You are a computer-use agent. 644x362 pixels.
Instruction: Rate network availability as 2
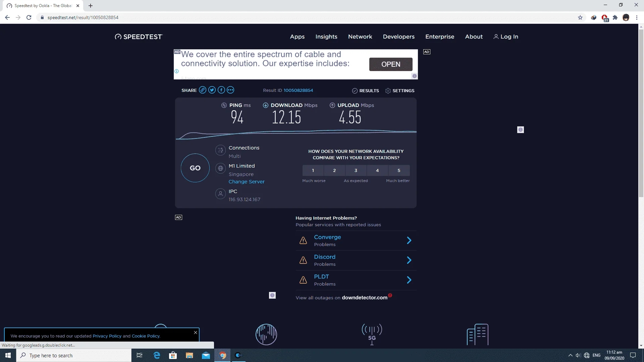tap(334, 170)
